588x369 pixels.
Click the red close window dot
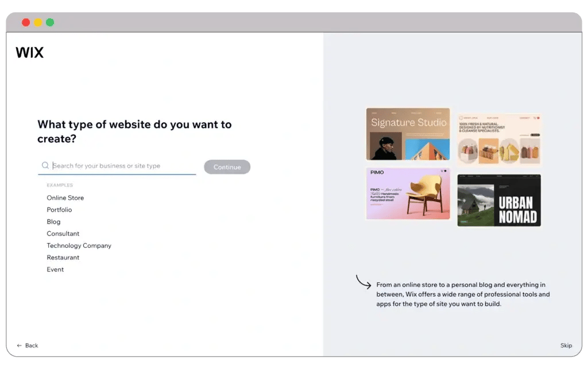[26, 22]
